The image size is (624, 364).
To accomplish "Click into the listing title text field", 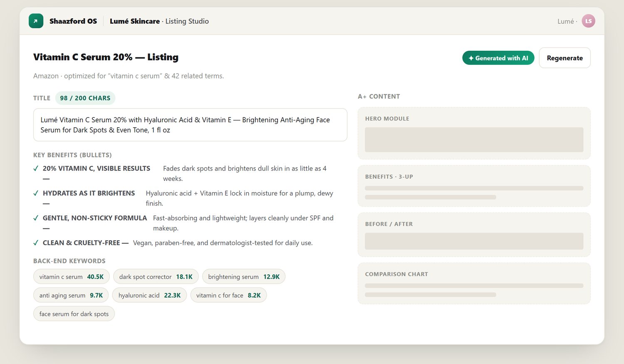I will 190,125.
